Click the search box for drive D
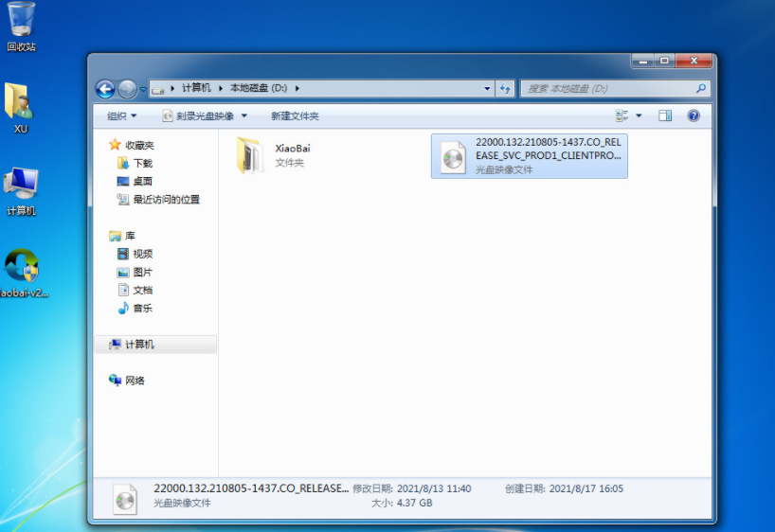The image size is (775, 532). 608,88
